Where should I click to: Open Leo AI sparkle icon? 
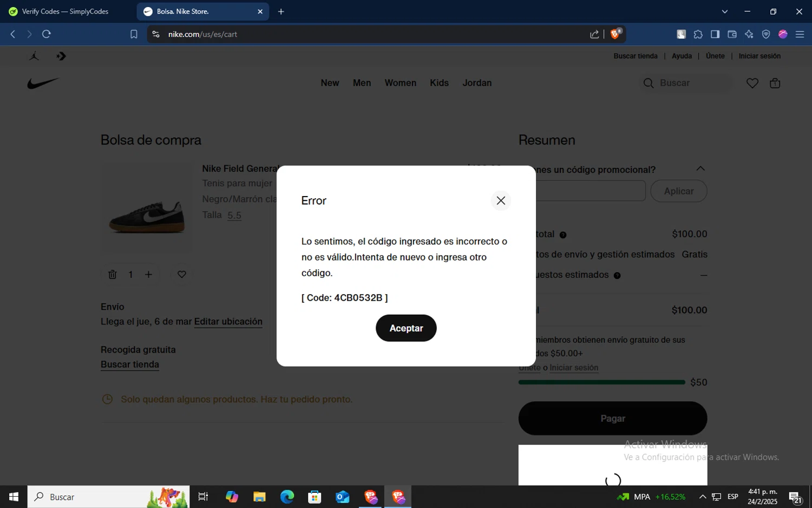pyautogui.click(x=749, y=34)
